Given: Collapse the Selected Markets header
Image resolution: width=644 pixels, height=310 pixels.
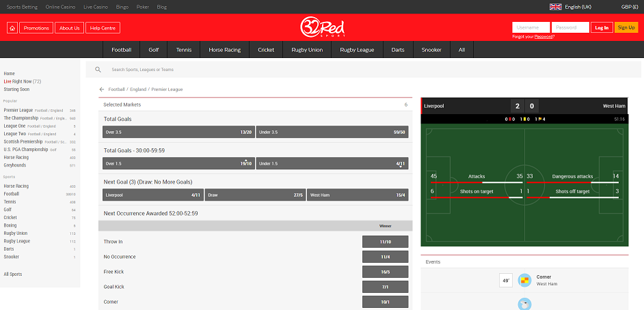Looking at the screenshot, I should [256, 104].
